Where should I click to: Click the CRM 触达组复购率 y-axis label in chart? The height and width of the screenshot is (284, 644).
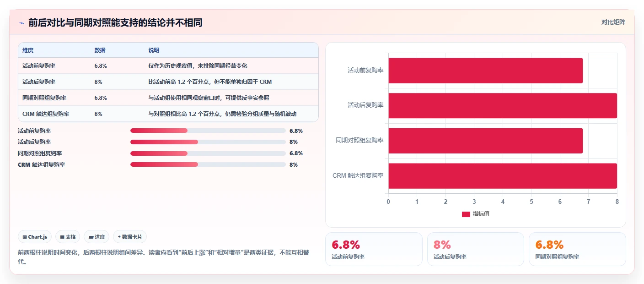pyautogui.click(x=358, y=176)
